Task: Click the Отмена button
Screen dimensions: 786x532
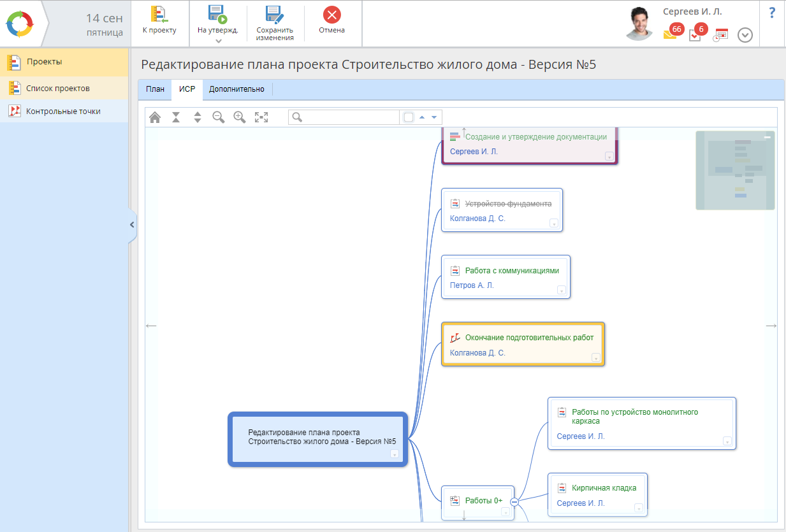Action: click(x=331, y=20)
